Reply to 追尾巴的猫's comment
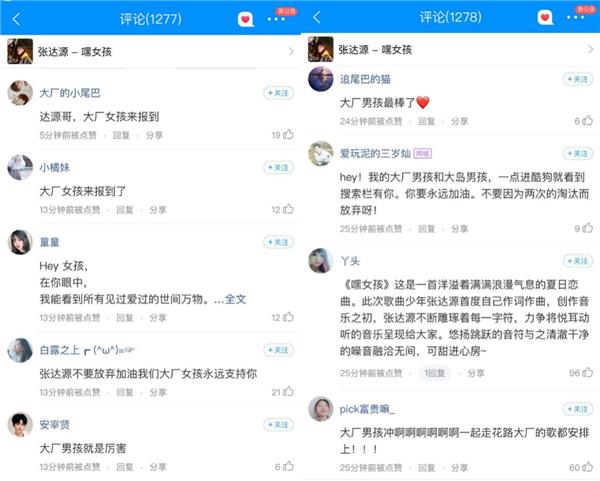This screenshot has width=600, height=481. (427, 121)
